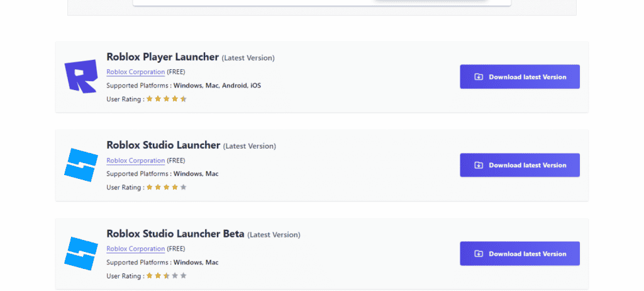Click the Roblox Player Launcher logo icon
The width and height of the screenshot is (644, 291).
[x=81, y=76]
